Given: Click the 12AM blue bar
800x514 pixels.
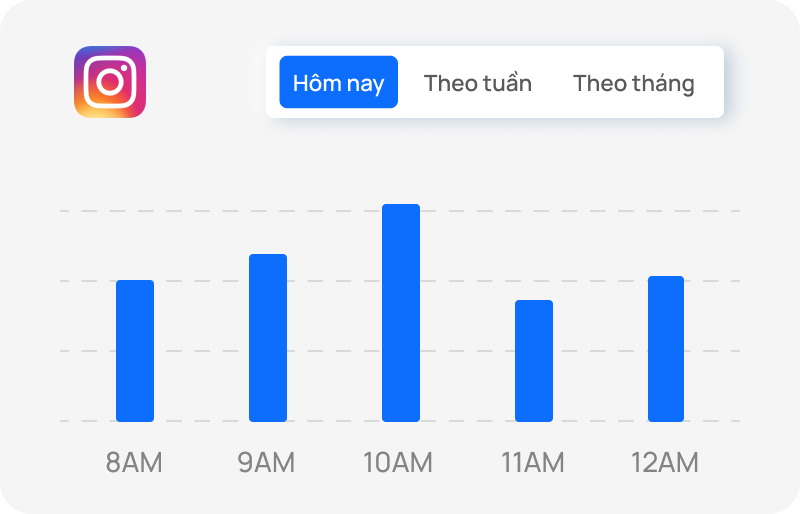Looking at the screenshot, I should click(666, 349).
